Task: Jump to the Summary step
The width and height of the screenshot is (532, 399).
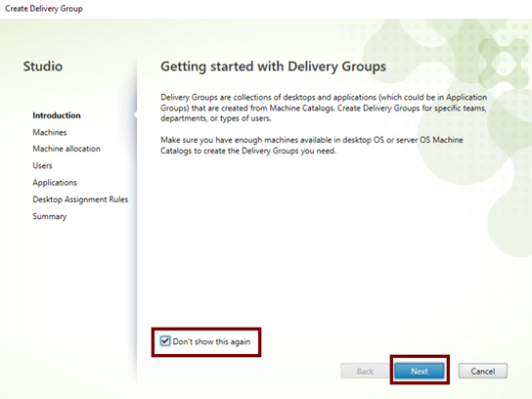Action: [50, 216]
